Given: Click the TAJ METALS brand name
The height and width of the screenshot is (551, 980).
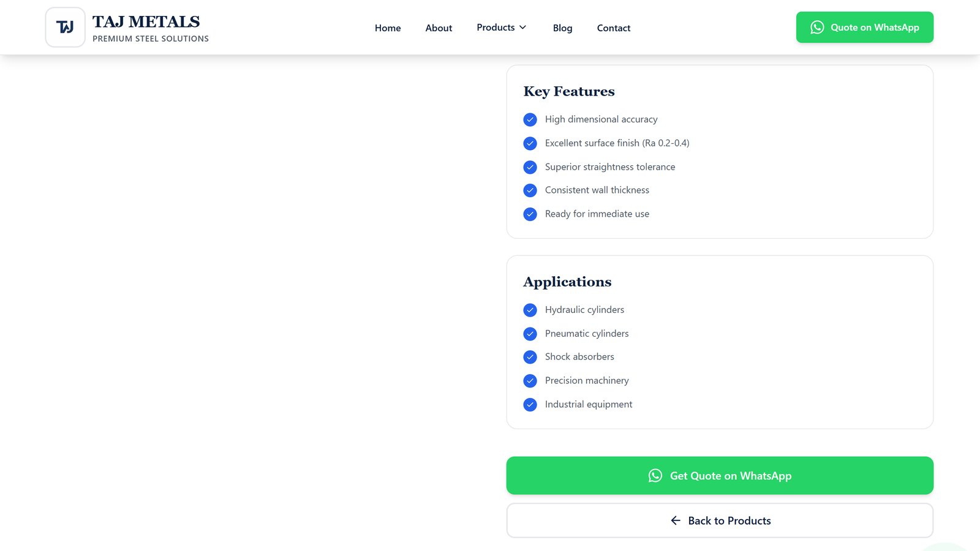Looking at the screenshot, I should [x=146, y=21].
